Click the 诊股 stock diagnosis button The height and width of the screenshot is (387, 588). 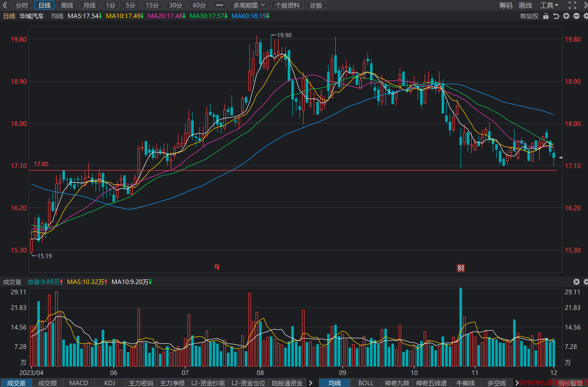tap(316, 5)
